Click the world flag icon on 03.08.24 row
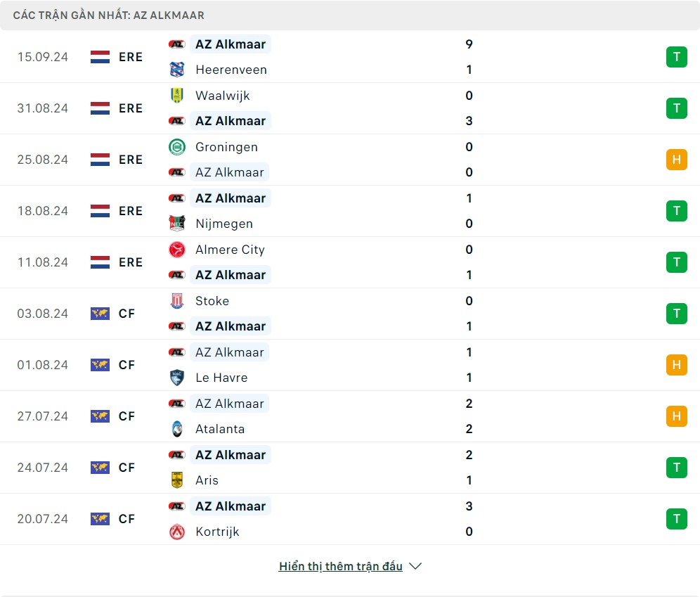 pyautogui.click(x=100, y=314)
